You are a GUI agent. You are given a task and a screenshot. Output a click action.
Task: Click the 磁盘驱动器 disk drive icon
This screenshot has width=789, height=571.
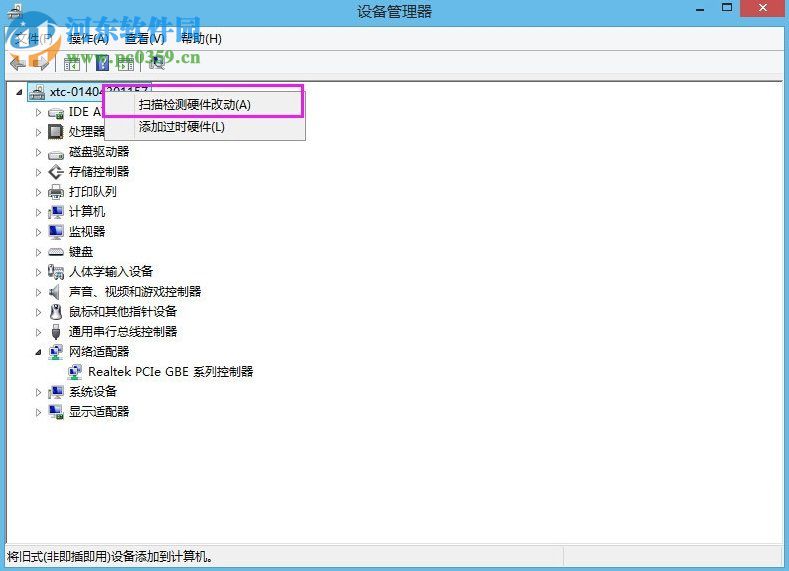(x=56, y=153)
